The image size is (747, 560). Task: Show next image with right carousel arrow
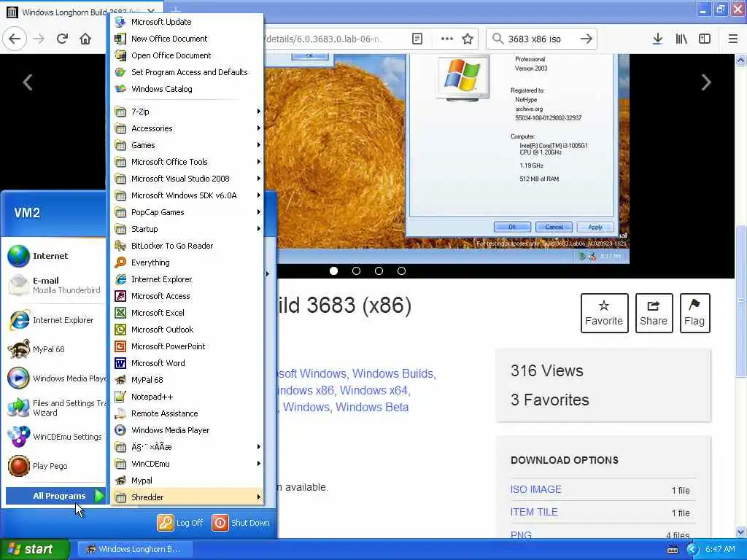point(706,82)
